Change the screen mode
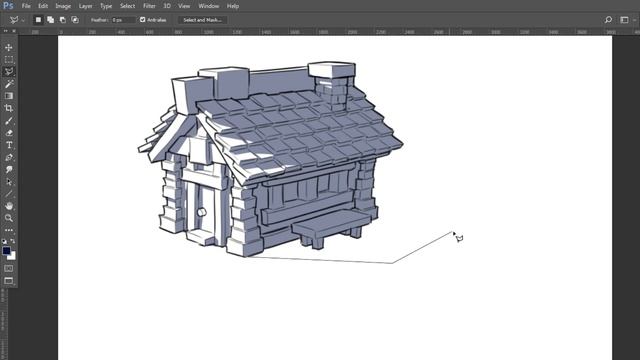Screen dimensions: 640x360 [x=9, y=281]
